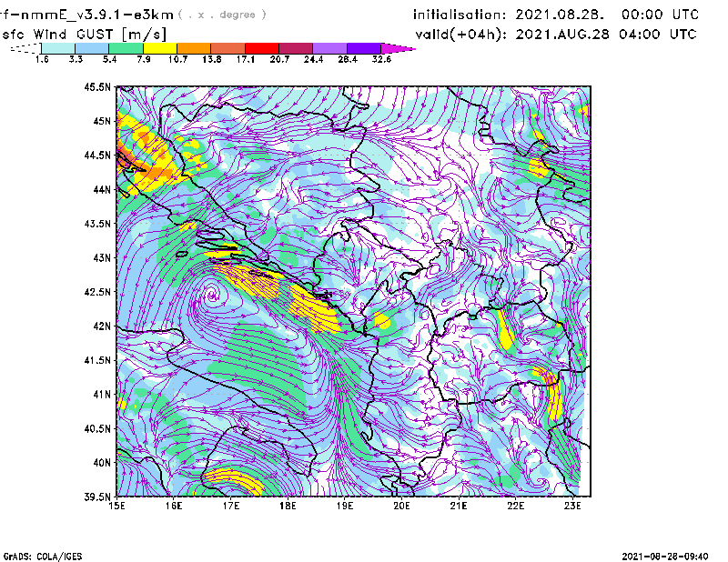Screen dimensions: 728x562
Task: Click the 7.9 colorbar value
Action: [144, 59]
